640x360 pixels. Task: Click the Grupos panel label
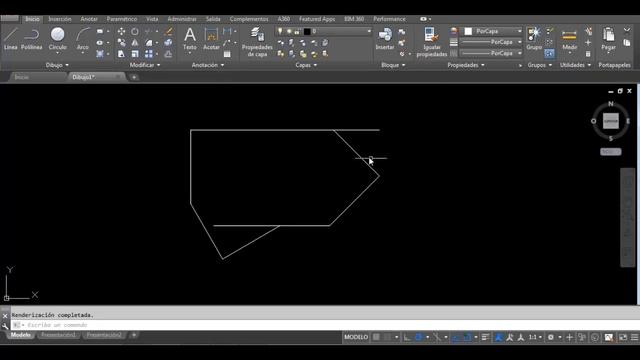coord(539,65)
